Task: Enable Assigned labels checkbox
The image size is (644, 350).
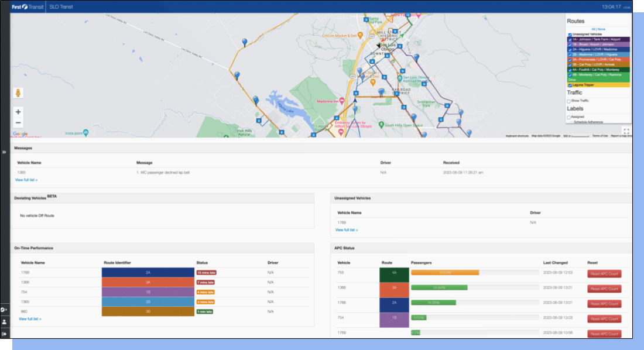Action: pos(569,117)
